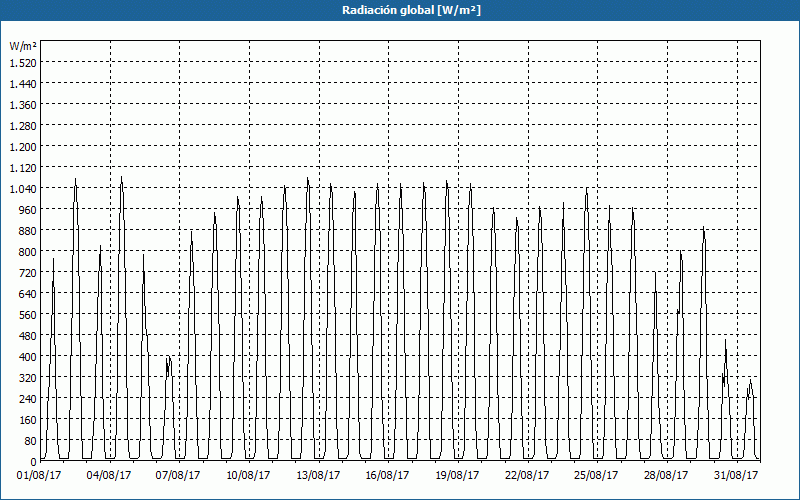800x500 pixels.
Task: Select the 25/08/17 date label
Action: [x=596, y=475]
